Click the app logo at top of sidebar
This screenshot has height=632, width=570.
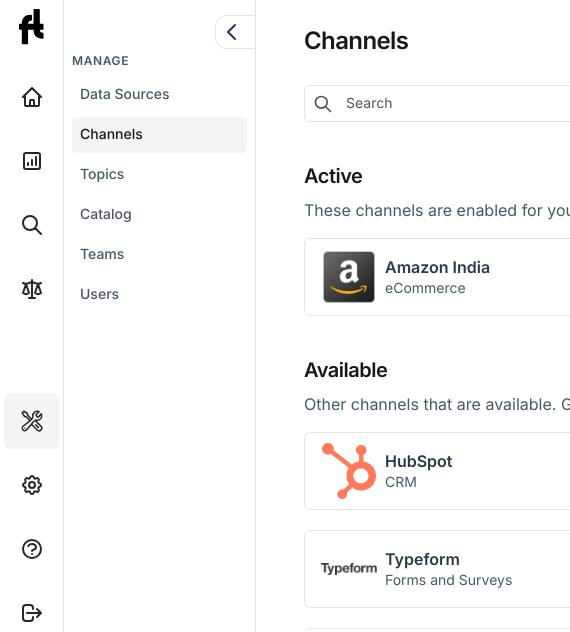[31, 27]
